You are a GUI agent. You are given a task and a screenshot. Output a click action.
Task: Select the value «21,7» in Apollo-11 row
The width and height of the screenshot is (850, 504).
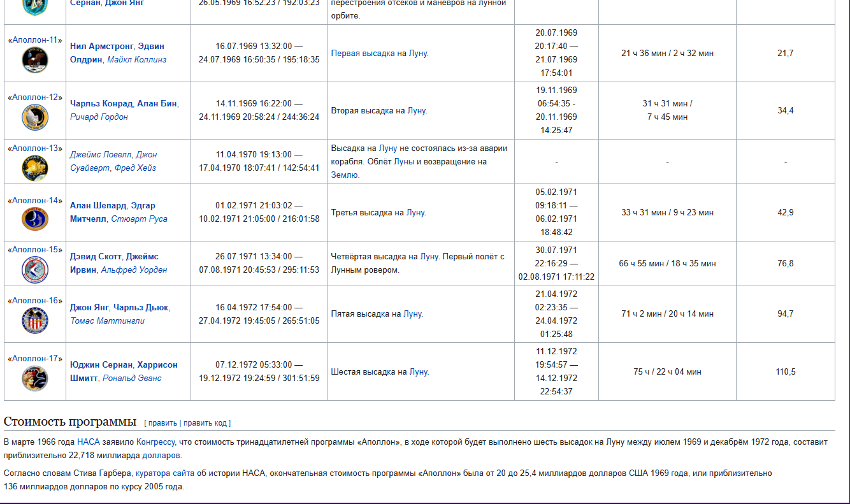click(x=786, y=54)
